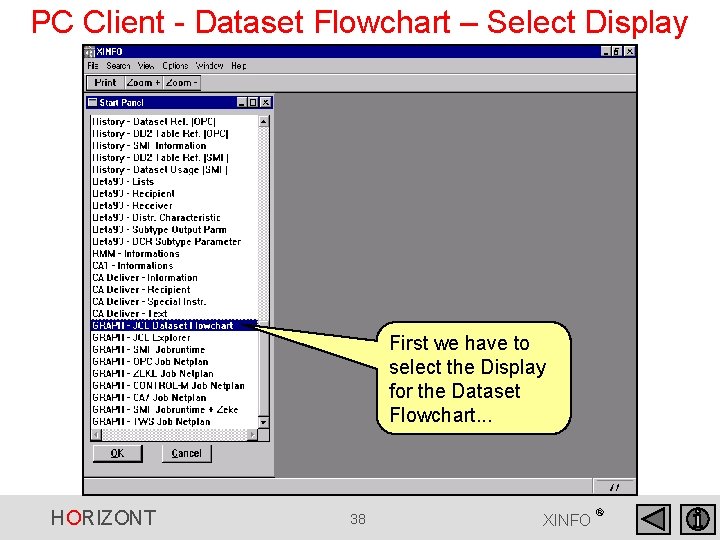Screen dimensions: 720x540
Task: Click the Start Panel window icon
Action: pos(93,102)
